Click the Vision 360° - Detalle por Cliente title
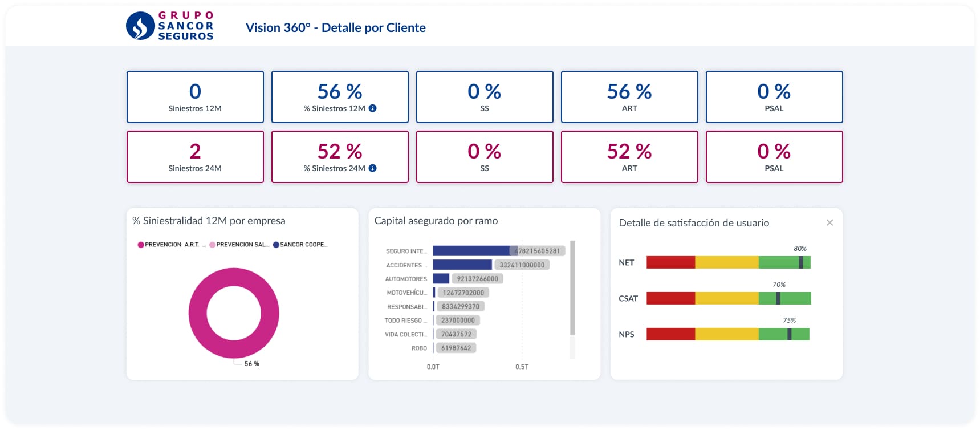Viewport: 980px width, 430px height. pos(335,28)
